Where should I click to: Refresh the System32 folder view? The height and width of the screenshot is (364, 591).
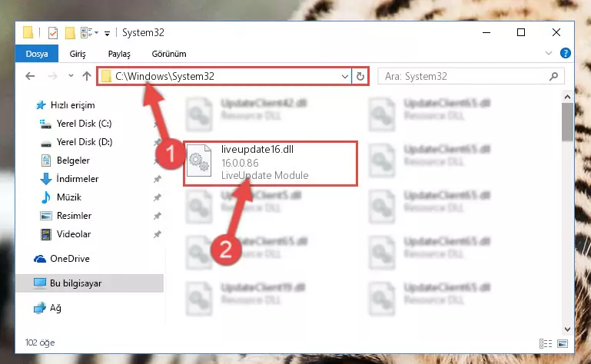pos(360,77)
